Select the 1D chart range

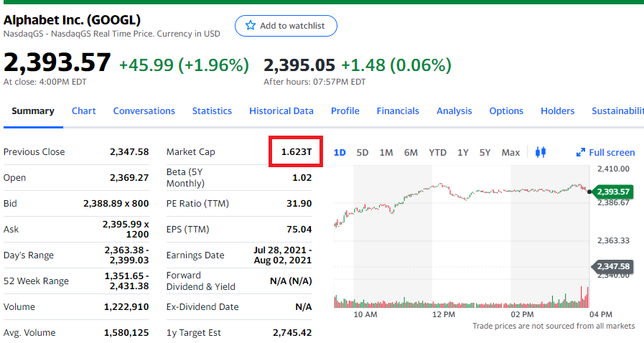(x=340, y=152)
